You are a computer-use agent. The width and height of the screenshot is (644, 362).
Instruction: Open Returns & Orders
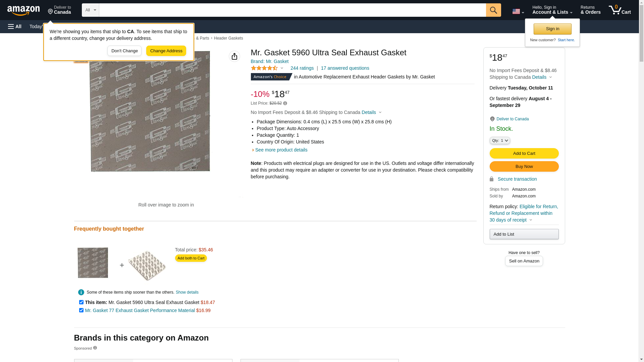click(x=590, y=10)
